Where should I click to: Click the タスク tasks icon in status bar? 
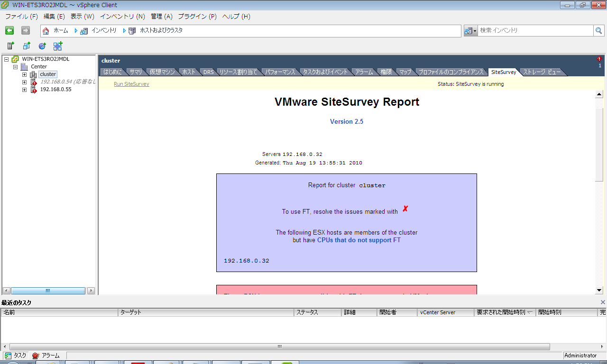8,355
